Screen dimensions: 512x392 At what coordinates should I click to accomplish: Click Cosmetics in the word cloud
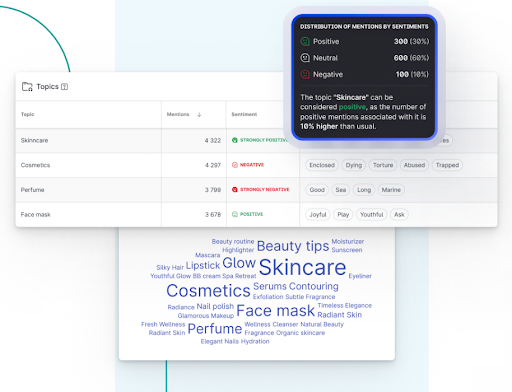(x=208, y=291)
